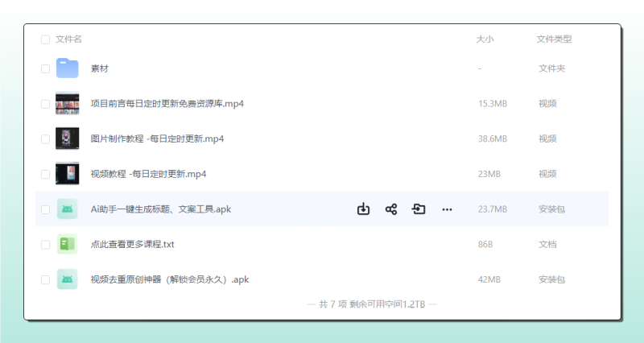The image size is (644, 343).
Task: Open the thumbnail of 图片制作教程 mp4
Action: (68, 138)
